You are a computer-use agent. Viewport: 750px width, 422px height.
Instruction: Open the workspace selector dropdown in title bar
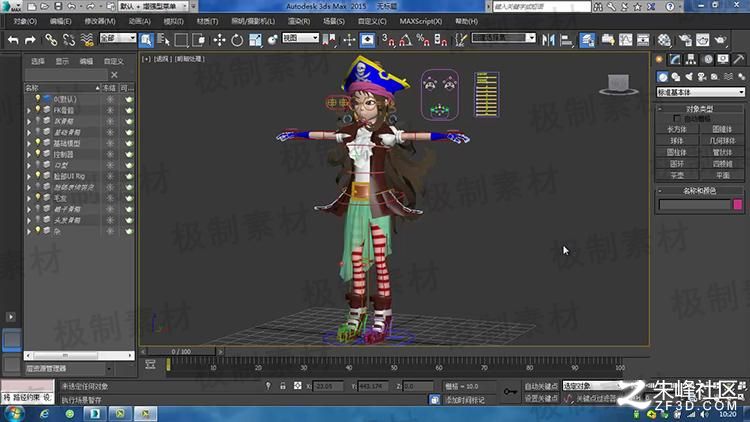tap(154, 6)
